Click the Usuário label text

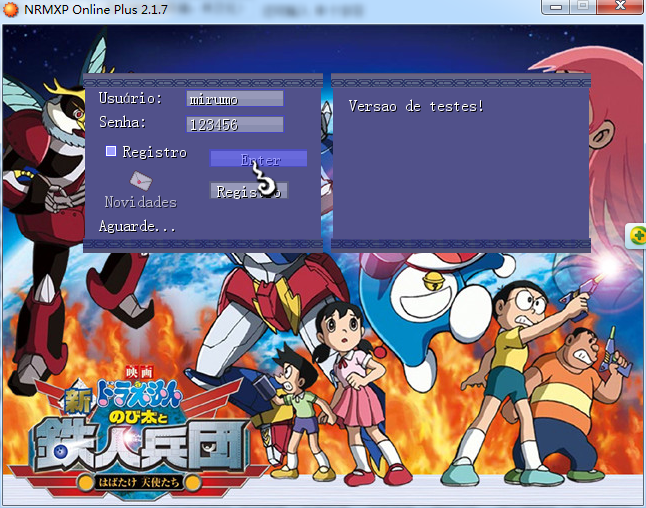(x=130, y=98)
